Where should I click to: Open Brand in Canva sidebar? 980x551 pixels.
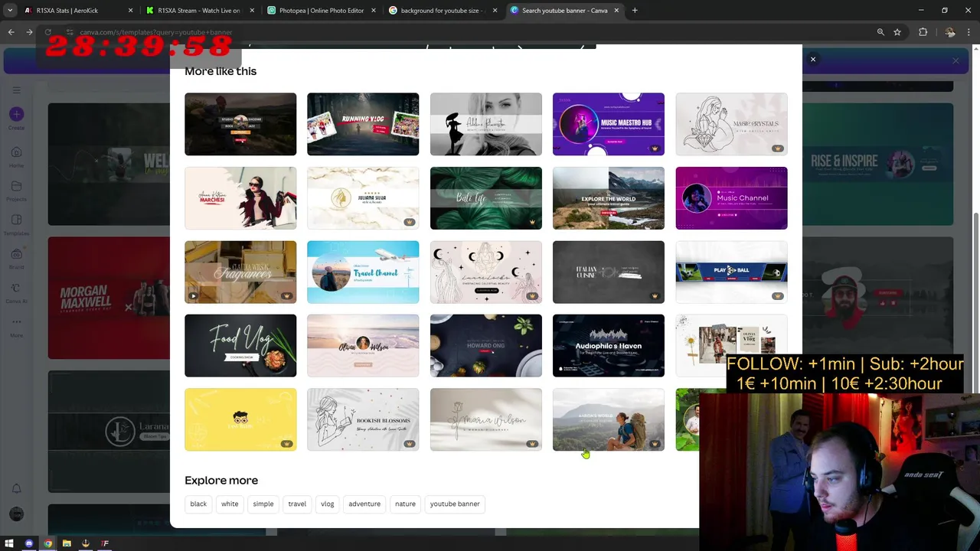click(16, 259)
